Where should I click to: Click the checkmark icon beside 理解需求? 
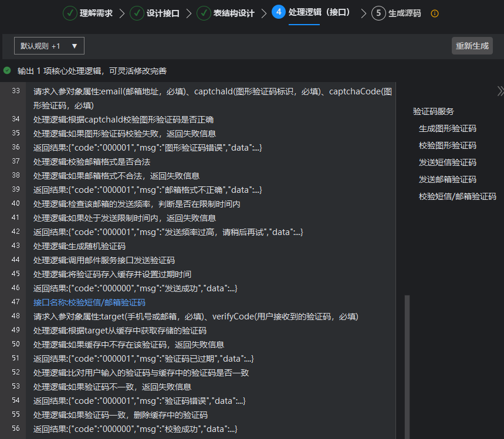[70, 13]
